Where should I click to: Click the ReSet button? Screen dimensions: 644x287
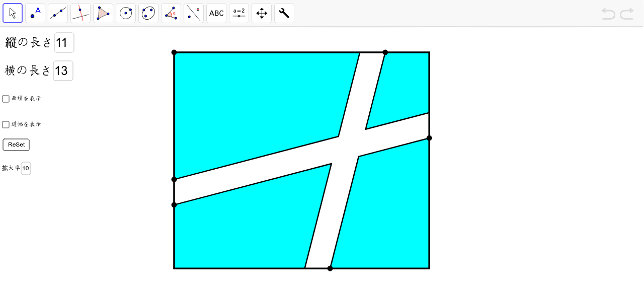coord(16,145)
